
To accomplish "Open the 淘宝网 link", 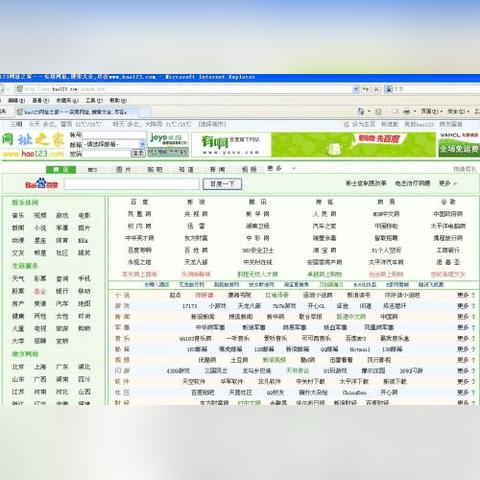I will [x=324, y=250].
